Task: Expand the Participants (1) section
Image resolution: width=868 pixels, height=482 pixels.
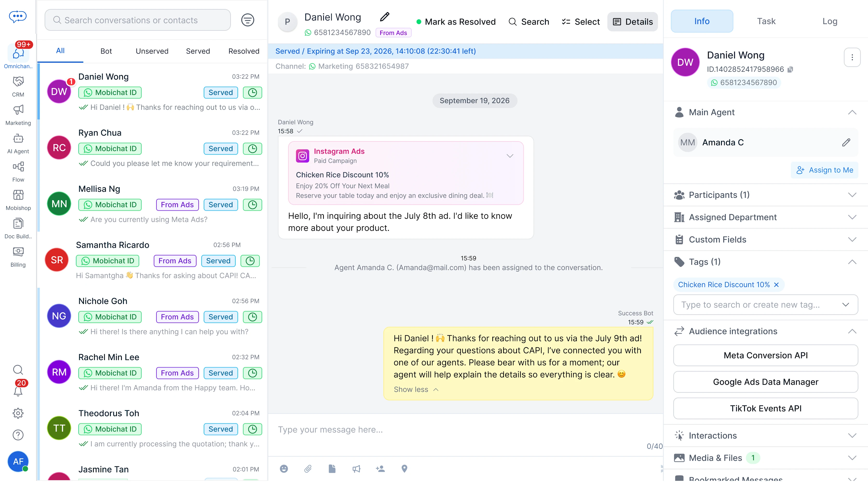Action: 852,195
